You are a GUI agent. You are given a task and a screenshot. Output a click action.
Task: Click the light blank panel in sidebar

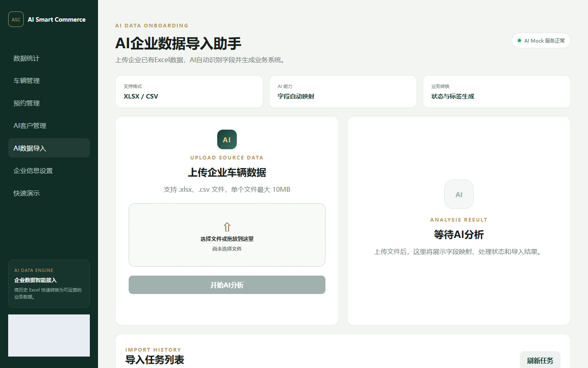(x=49, y=335)
